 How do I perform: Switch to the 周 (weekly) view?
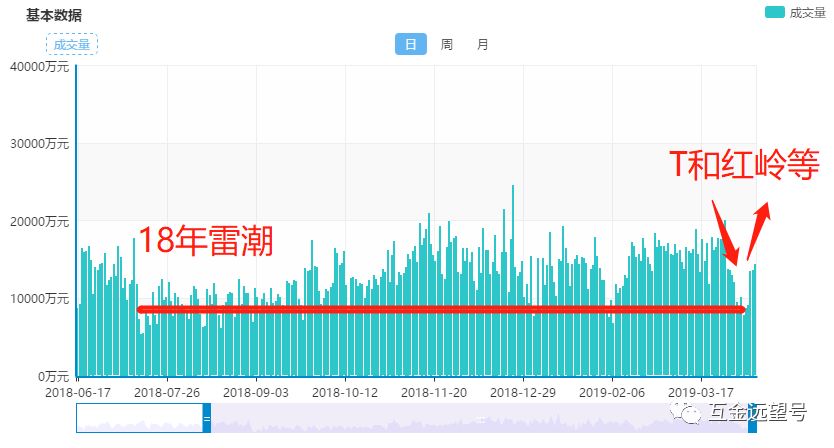[447, 44]
